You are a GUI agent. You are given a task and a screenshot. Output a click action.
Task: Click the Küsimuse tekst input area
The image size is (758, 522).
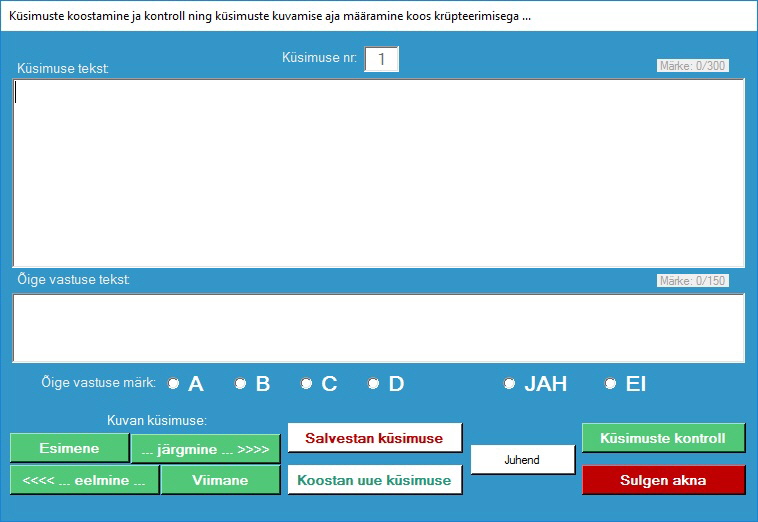[x=378, y=172]
